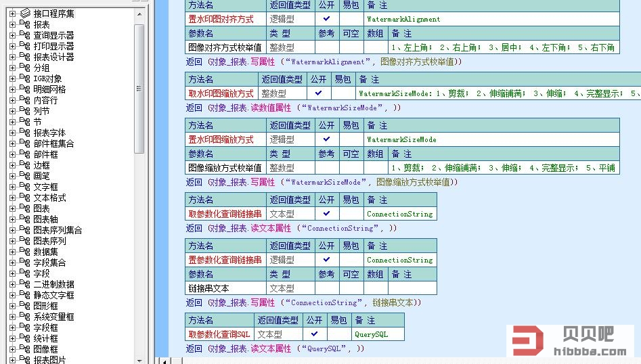The height and width of the screenshot is (364, 641).
Task: Click the class icon beside 报表设计器
Action: pos(25,57)
